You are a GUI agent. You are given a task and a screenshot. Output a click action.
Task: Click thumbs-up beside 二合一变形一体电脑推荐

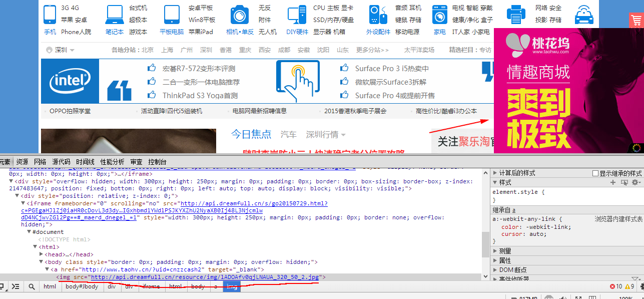[152, 81]
